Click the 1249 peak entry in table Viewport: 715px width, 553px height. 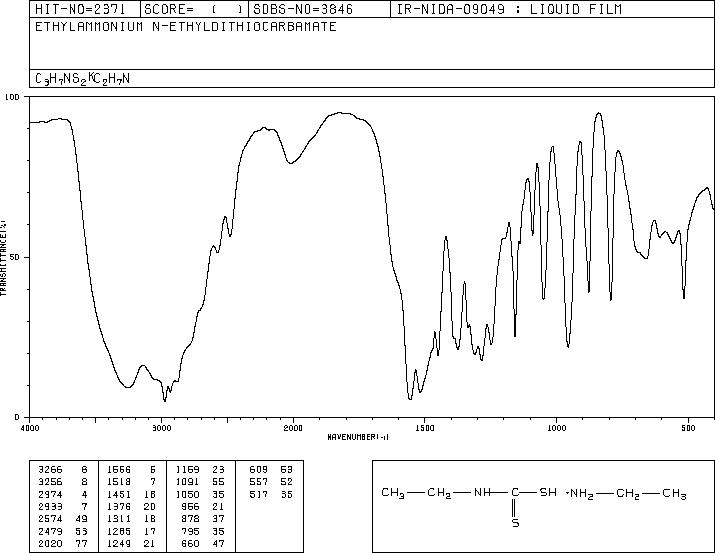tap(119, 544)
